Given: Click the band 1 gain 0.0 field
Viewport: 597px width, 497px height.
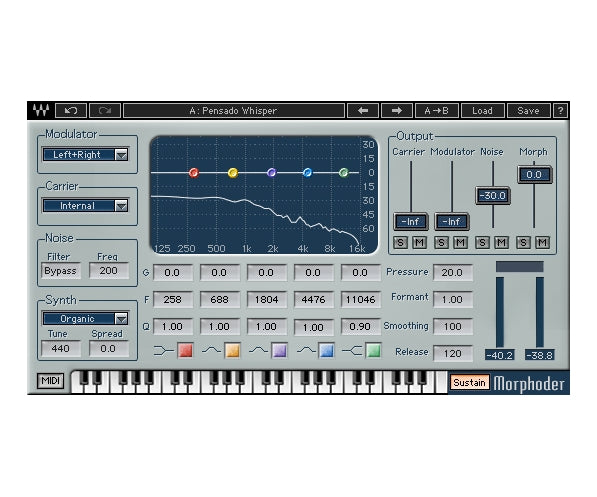Looking at the screenshot, I should [172, 272].
